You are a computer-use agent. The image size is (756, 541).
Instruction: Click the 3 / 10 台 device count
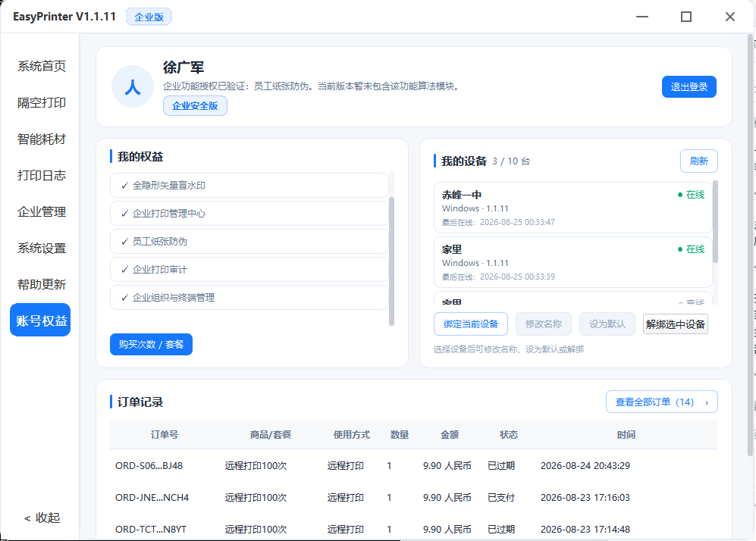510,161
